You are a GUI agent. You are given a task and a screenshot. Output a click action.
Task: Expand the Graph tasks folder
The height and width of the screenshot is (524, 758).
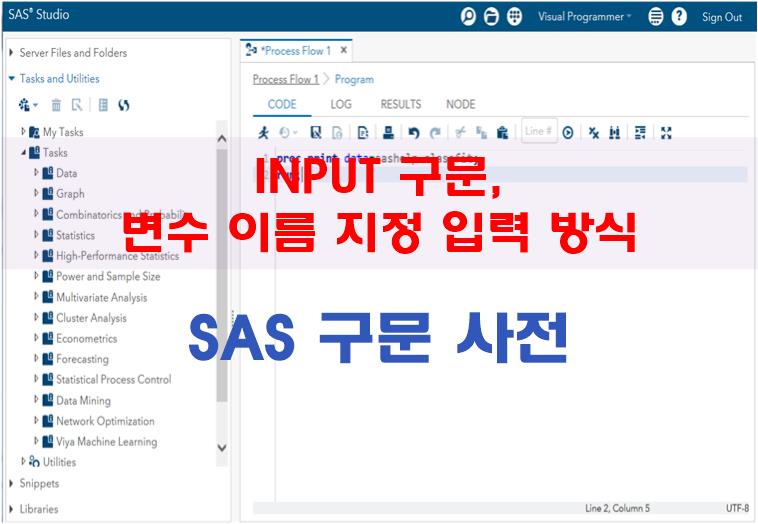[36, 193]
